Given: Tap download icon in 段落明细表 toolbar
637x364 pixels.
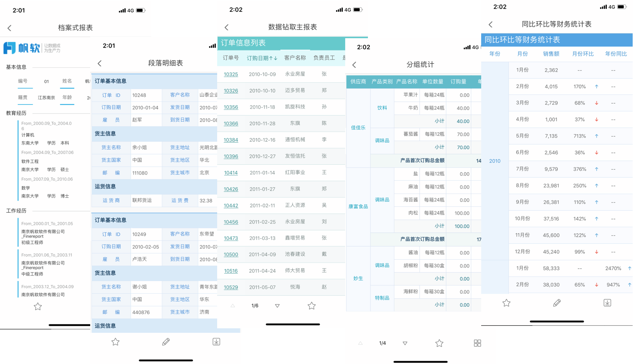Looking at the screenshot, I should [216, 342].
